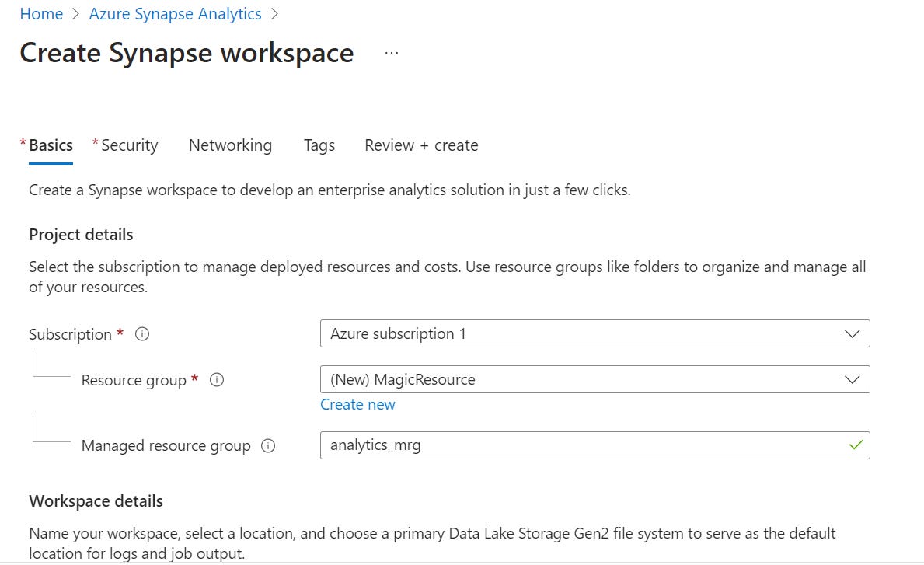Click the ellipsis next to Create Synapse workspace

coord(391,51)
